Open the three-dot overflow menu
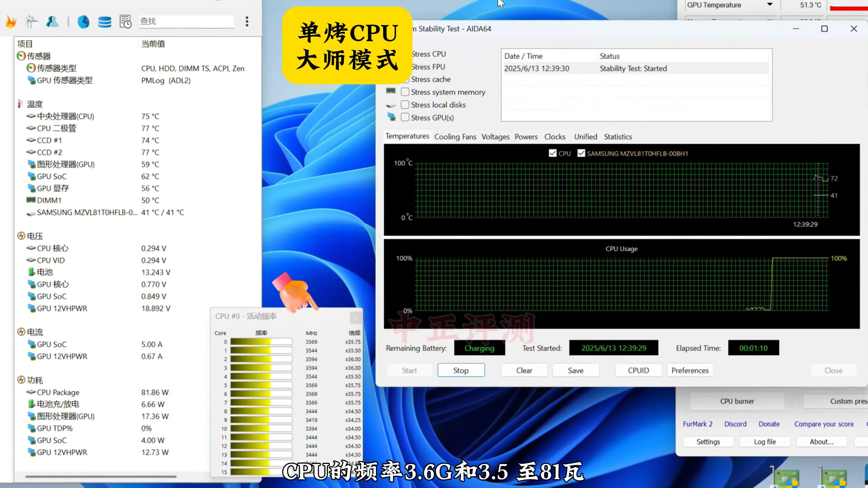This screenshot has height=488, width=868. [x=247, y=21]
